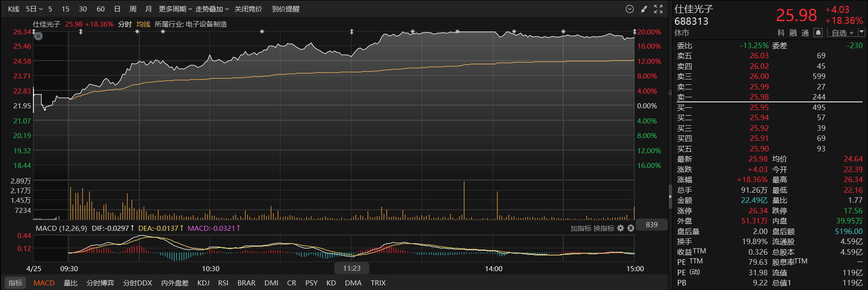Enter fullscreen chart mode

tap(659, 9)
